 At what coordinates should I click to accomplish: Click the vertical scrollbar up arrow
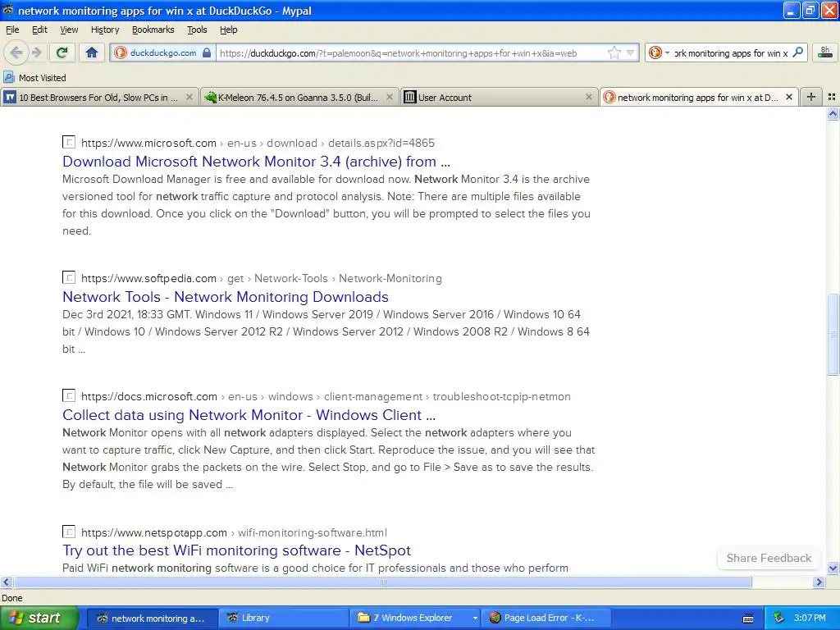click(833, 113)
